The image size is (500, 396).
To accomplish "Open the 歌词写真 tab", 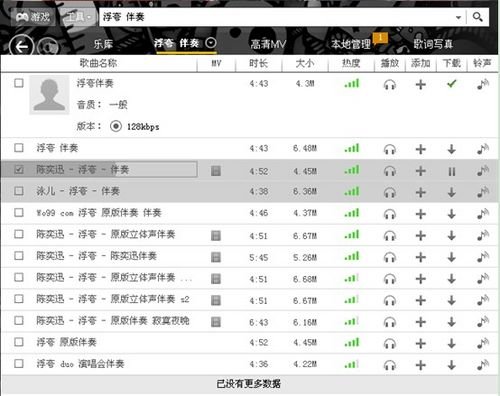I will tap(433, 44).
